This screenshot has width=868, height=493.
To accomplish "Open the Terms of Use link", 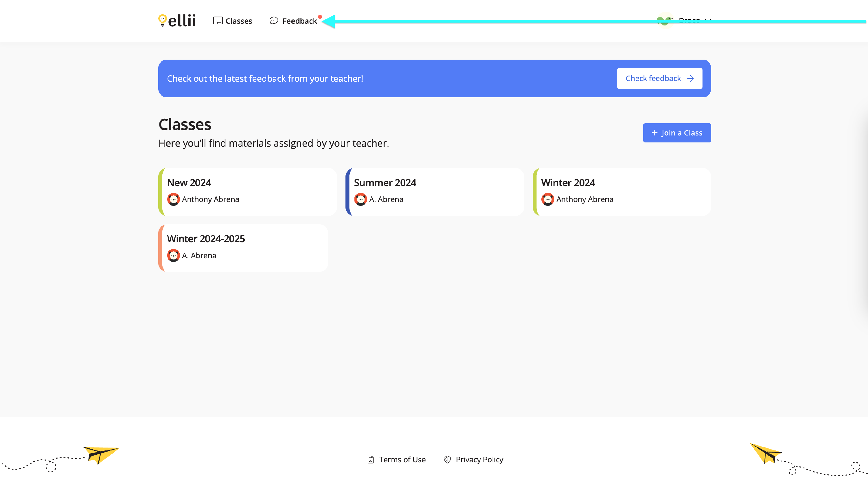I will (x=402, y=459).
